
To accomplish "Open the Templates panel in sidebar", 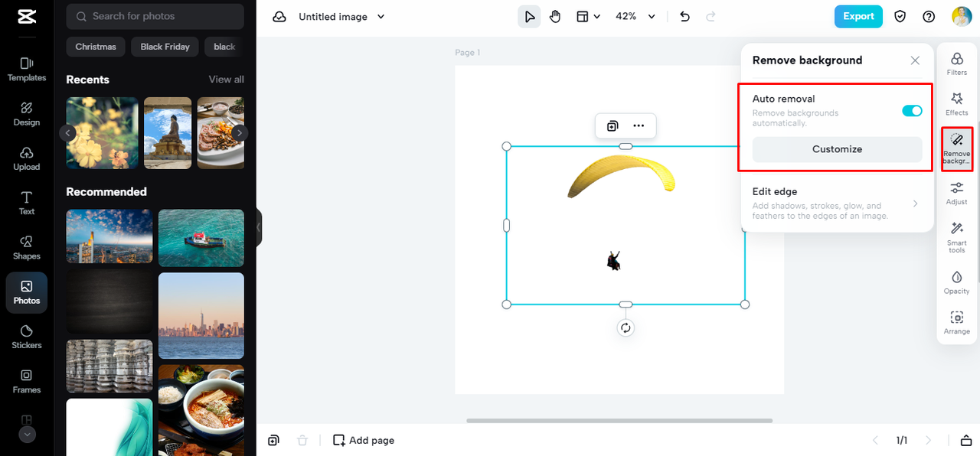I will click(x=27, y=69).
